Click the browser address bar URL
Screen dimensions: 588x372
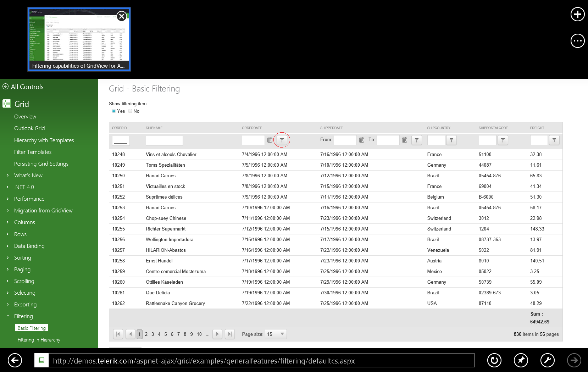261,361
